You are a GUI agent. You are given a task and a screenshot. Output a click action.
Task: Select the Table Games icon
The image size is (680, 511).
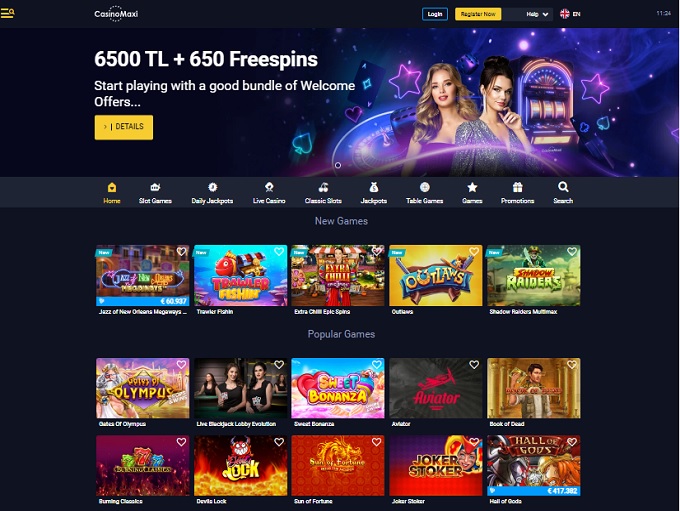[425, 187]
